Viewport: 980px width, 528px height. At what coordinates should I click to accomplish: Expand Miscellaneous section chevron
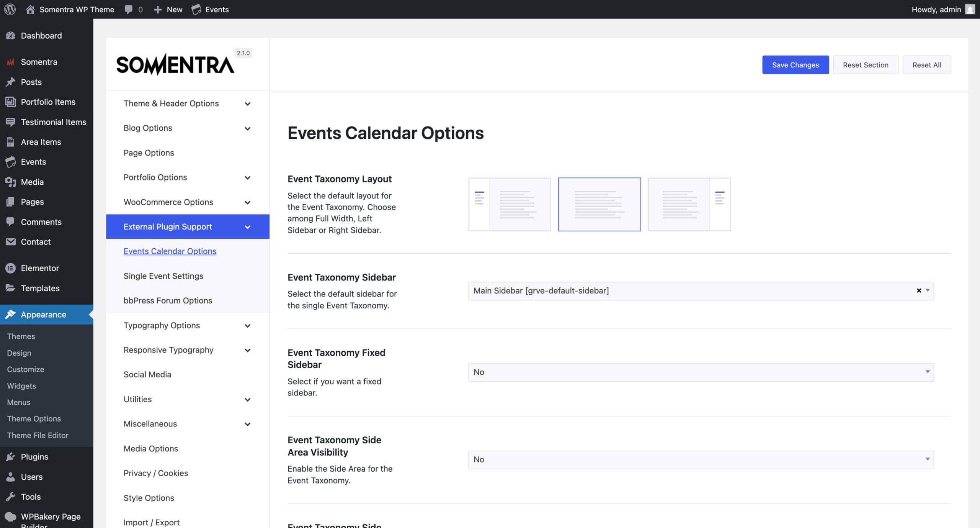248,424
